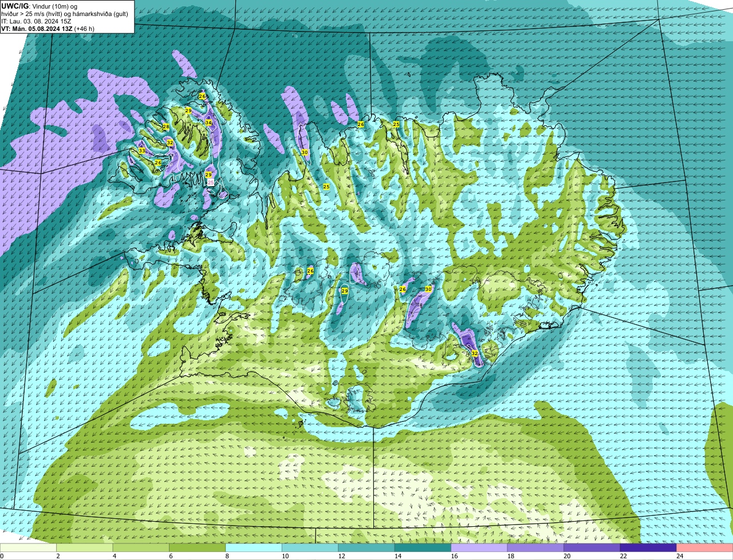Click legend tick label "2"
733x560 pixels.
58,556
